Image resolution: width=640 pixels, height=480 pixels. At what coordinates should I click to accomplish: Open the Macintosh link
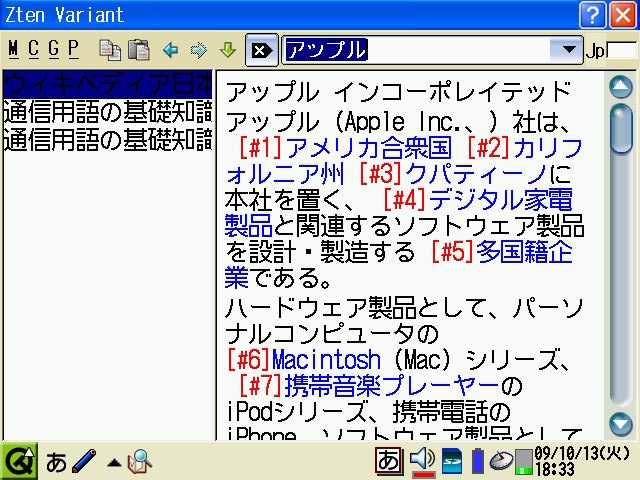pyautogui.click(x=326, y=360)
